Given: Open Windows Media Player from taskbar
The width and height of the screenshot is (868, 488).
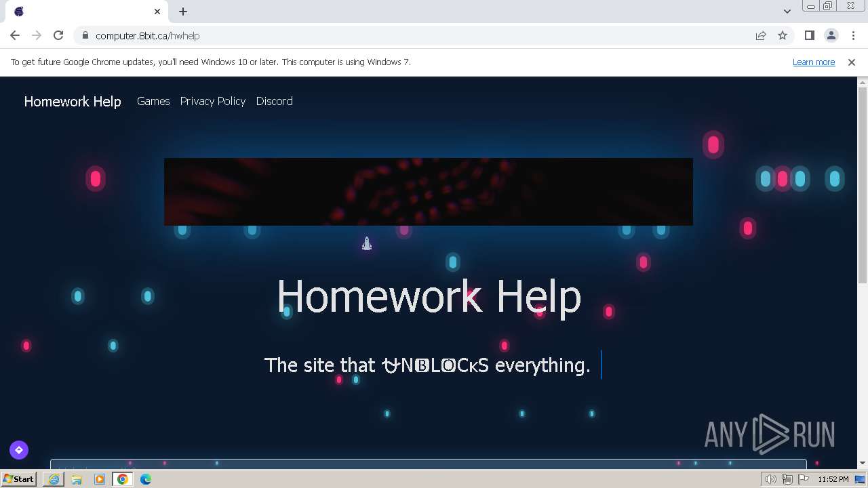Looking at the screenshot, I should (x=100, y=479).
